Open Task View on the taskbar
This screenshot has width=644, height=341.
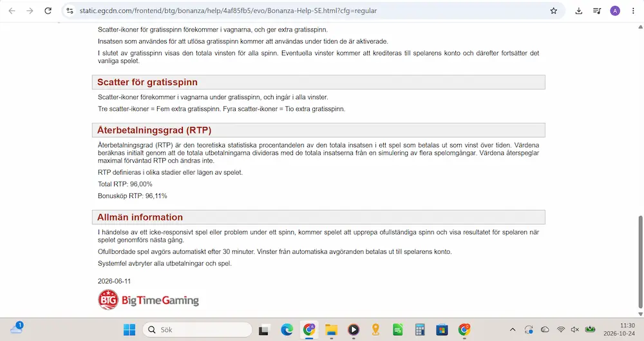pyautogui.click(x=263, y=329)
